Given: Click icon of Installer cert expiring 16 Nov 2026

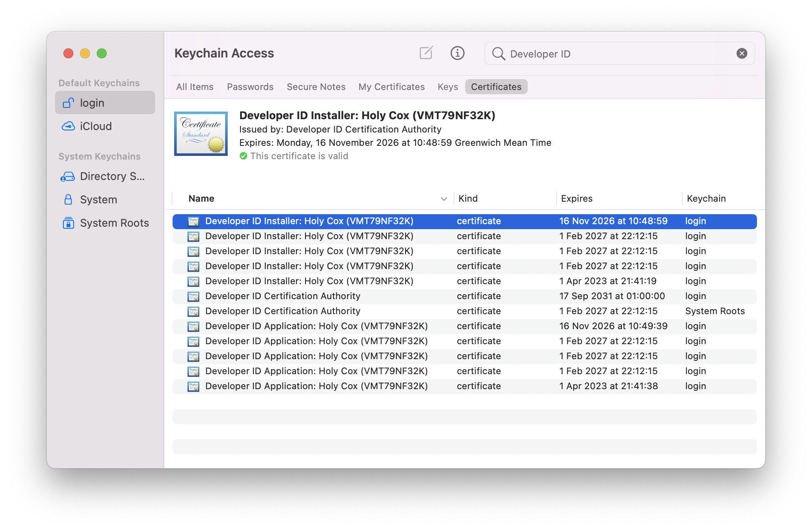Looking at the screenshot, I should click(193, 221).
